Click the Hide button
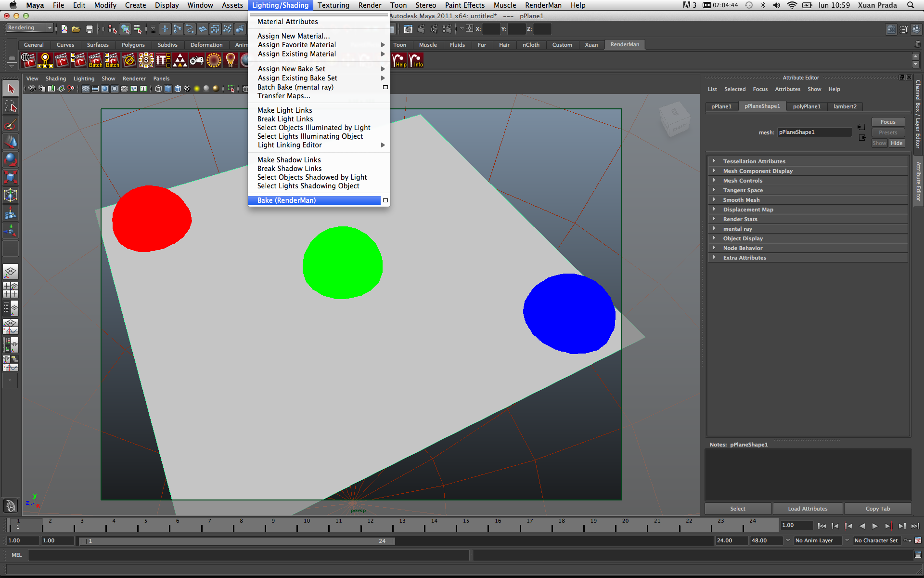 click(x=897, y=143)
